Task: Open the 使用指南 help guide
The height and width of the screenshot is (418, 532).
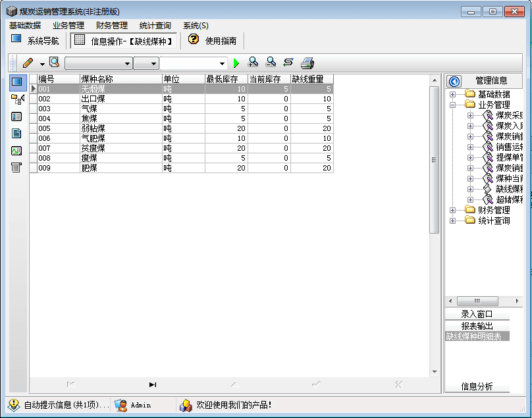Action: [213, 40]
